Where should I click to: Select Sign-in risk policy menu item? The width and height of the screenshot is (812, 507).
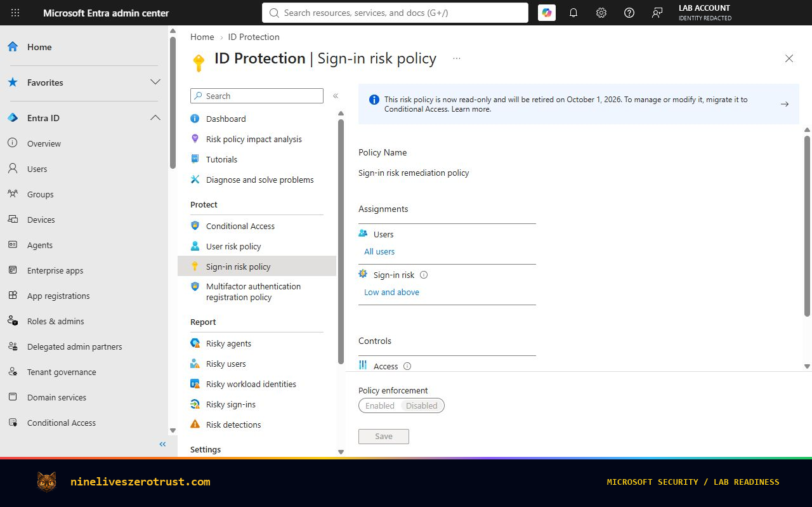[x=257, y=267]
